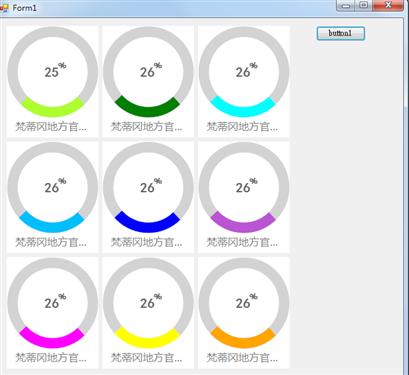Click the dark blue progress arc
The height and width of the screenshot is (375, 409).
pyautogui.click(x=147, y=224)
